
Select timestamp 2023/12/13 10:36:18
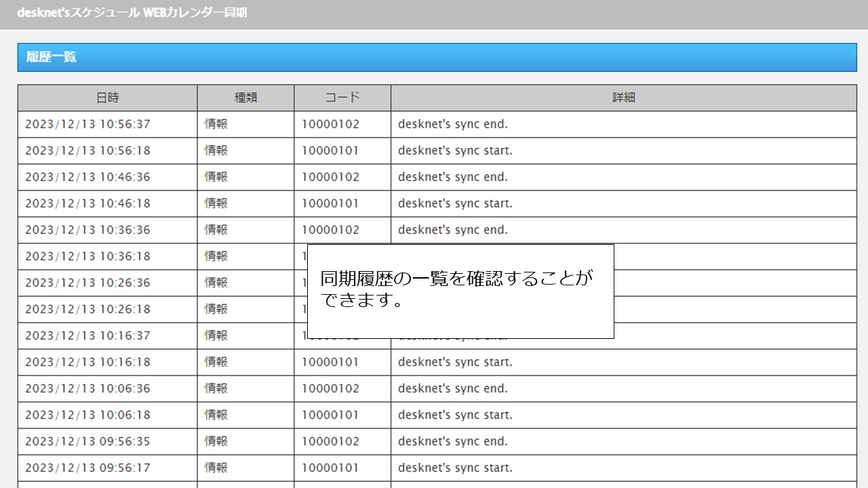(x=87, y=256)
